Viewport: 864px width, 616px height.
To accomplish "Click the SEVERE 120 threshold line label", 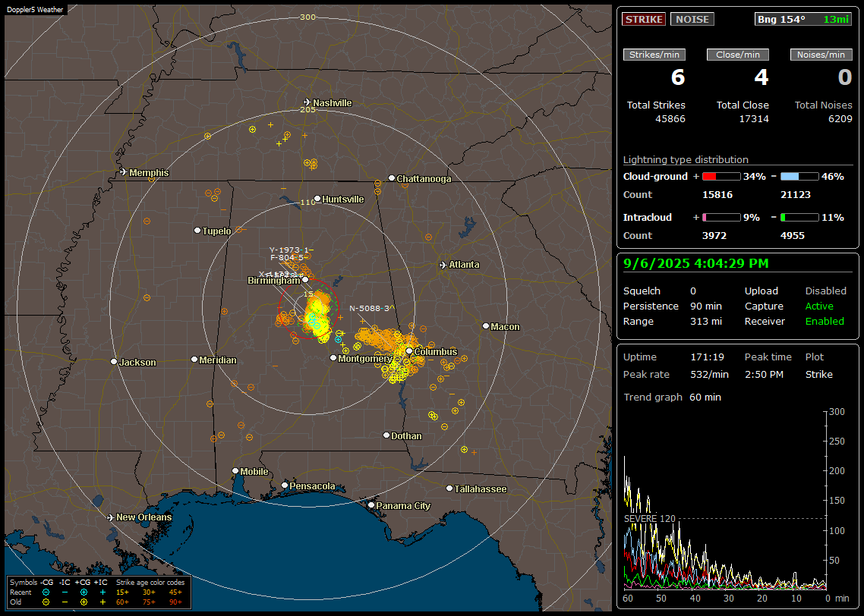I will pos(650,519).
